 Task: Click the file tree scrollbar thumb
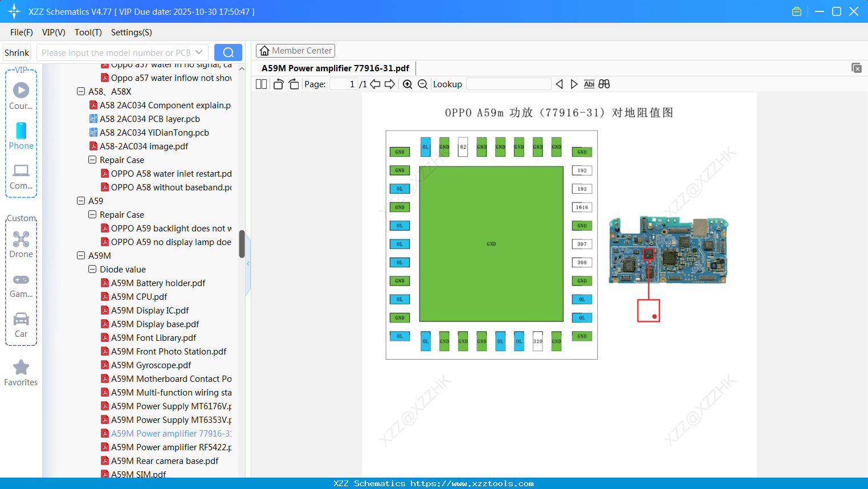click(242, 244)
